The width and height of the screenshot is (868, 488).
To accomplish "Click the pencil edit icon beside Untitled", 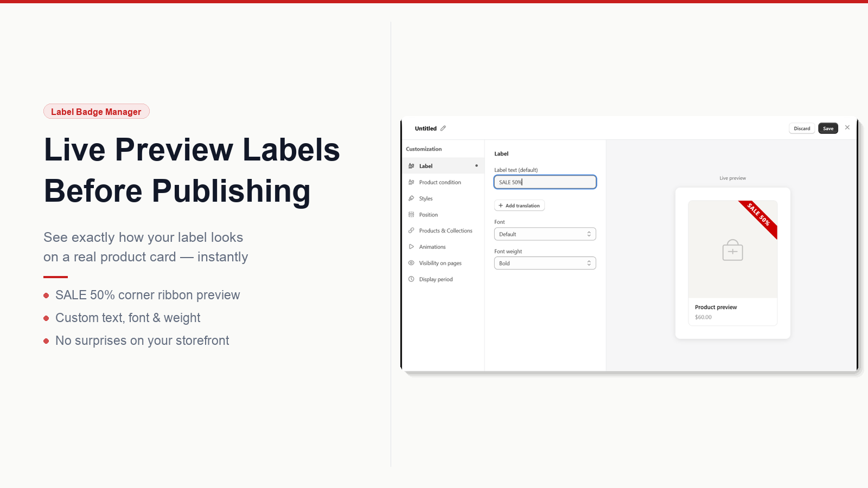I will pos(443,129).
